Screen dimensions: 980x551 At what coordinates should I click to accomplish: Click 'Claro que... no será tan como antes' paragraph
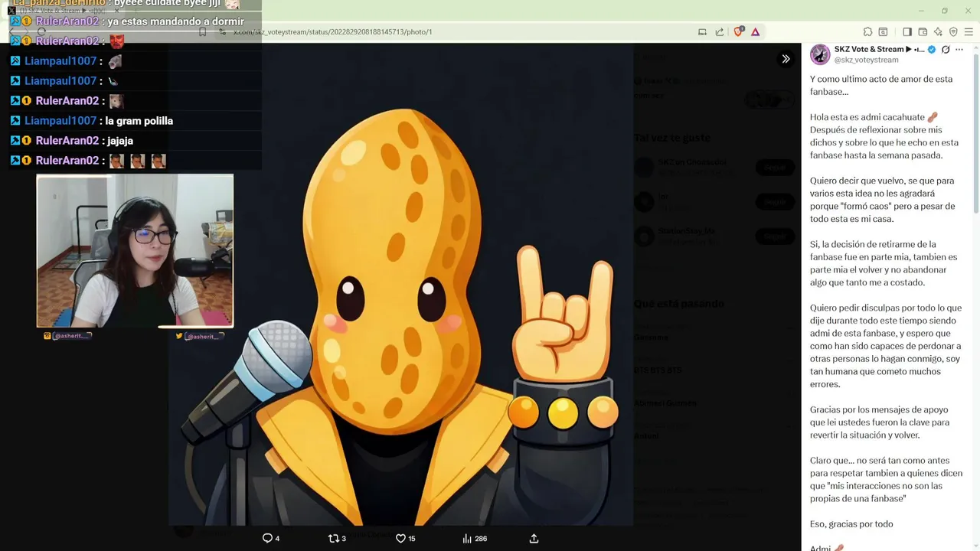(x=886, y=480)
